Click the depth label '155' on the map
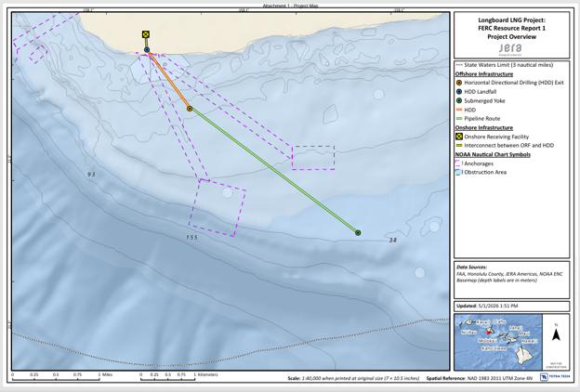 point(191,238)
